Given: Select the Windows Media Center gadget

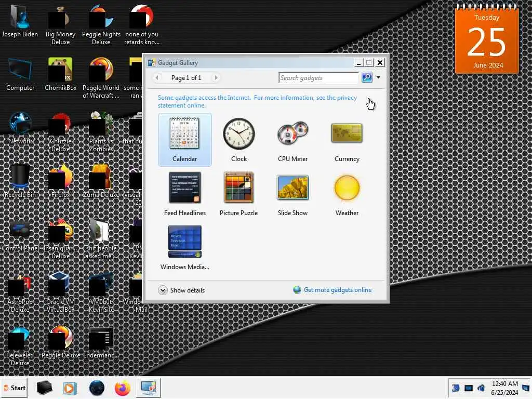Looking at the screenshot, I should point(184,248).
